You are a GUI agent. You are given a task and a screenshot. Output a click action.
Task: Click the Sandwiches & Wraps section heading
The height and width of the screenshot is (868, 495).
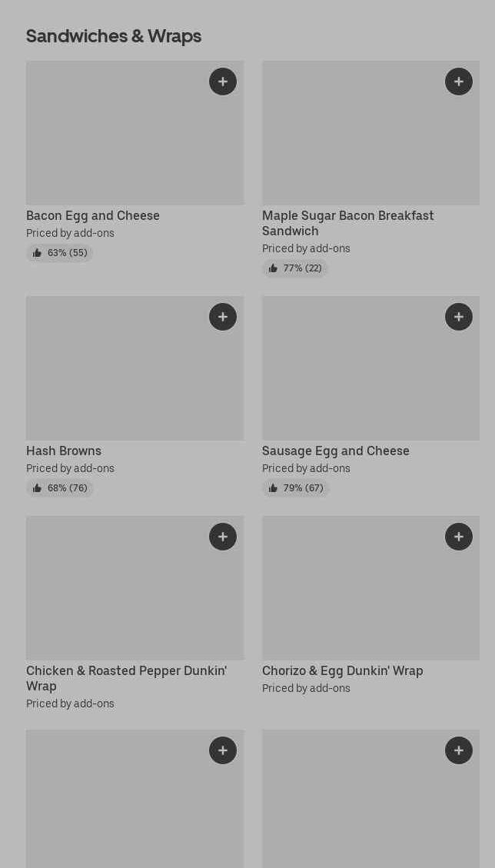coord(114,36)
